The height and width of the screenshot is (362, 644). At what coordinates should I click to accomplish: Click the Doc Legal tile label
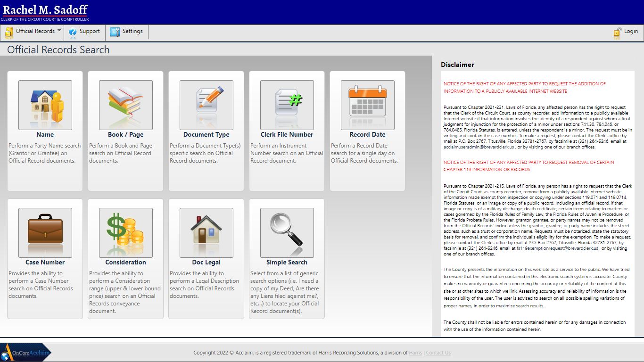(206, 262)
